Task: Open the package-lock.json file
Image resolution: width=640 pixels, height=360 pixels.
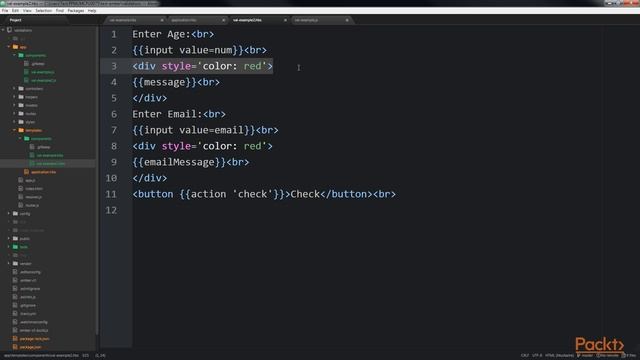Action: pyautogui.click(x=35, y=338)
